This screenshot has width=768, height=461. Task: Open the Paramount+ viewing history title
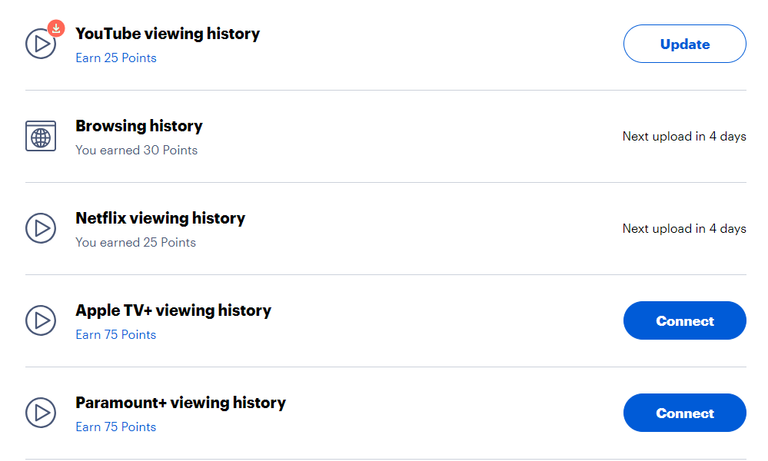(181, 403)
